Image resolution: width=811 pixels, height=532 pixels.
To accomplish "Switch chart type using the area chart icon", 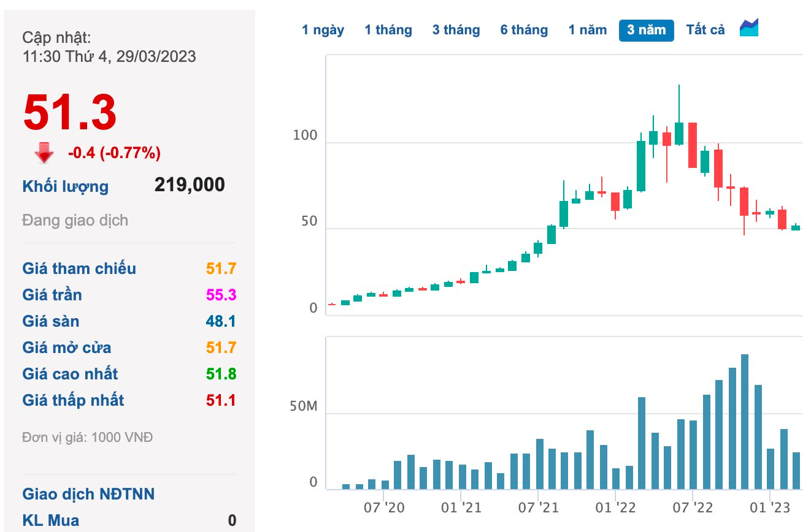I will pyautogui.click(x=749, y=28).
